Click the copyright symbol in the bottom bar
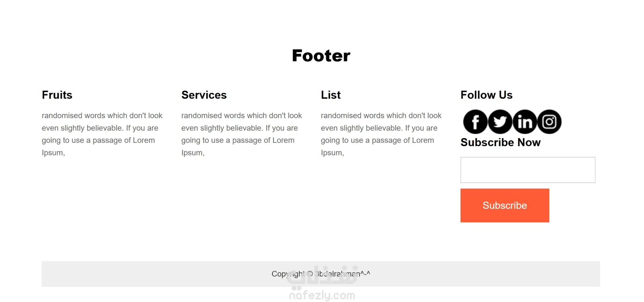644x302 pixels. click(310, 274)
